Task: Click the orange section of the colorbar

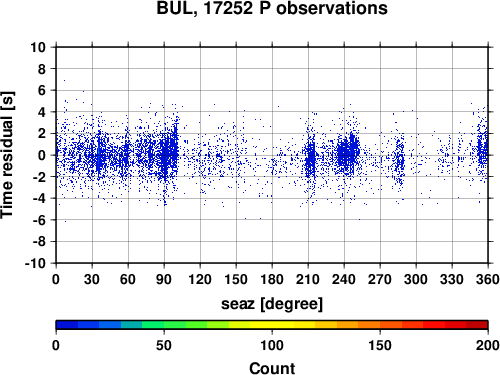Action: click(x=369, y=325)
